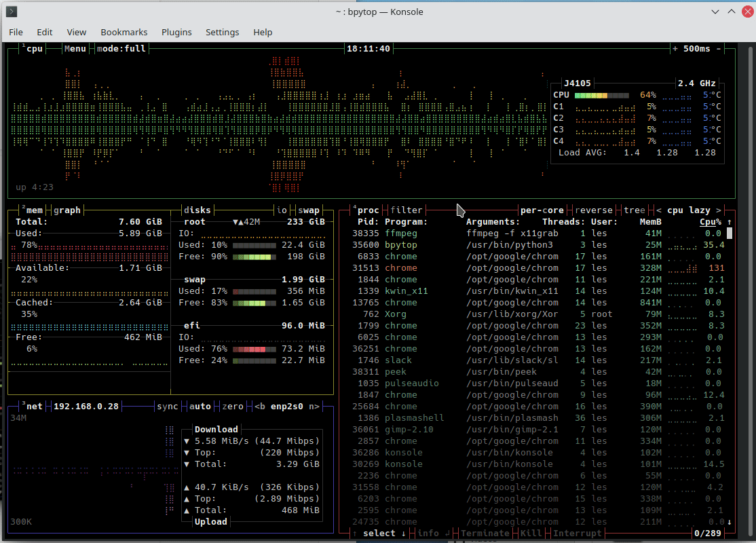Open the Help menu
The width and height of the screenshot is (756, 543).
263,33
